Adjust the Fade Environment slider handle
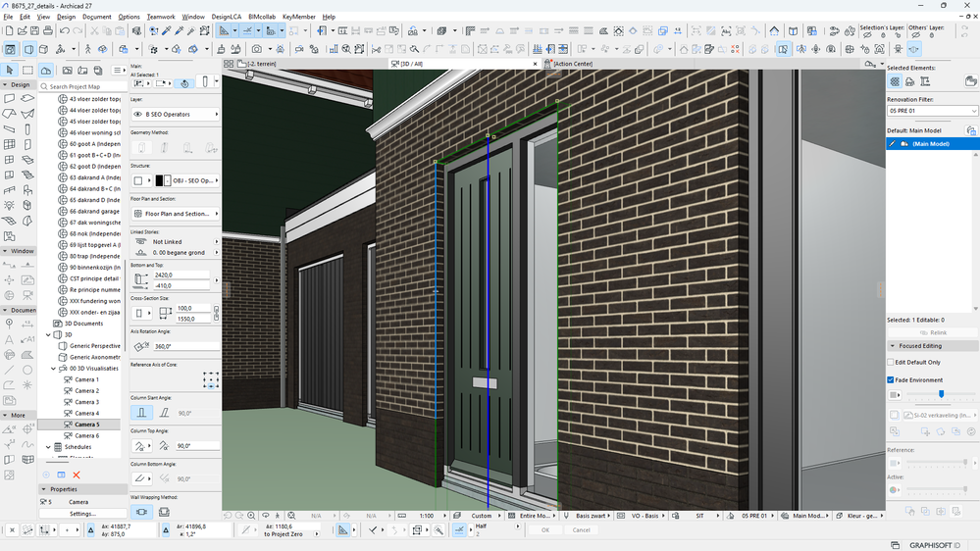This screenshot has width=980, height=551. click(941, 394)
